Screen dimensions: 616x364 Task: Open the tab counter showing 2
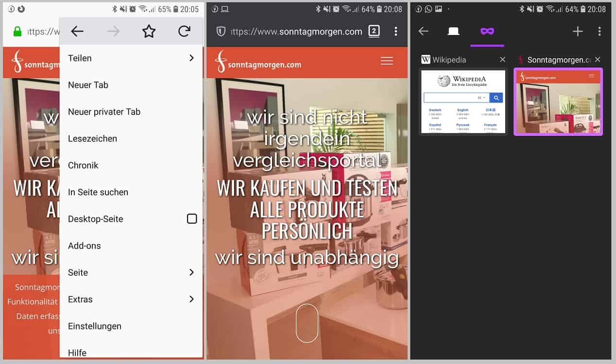(x=374, y=32)
